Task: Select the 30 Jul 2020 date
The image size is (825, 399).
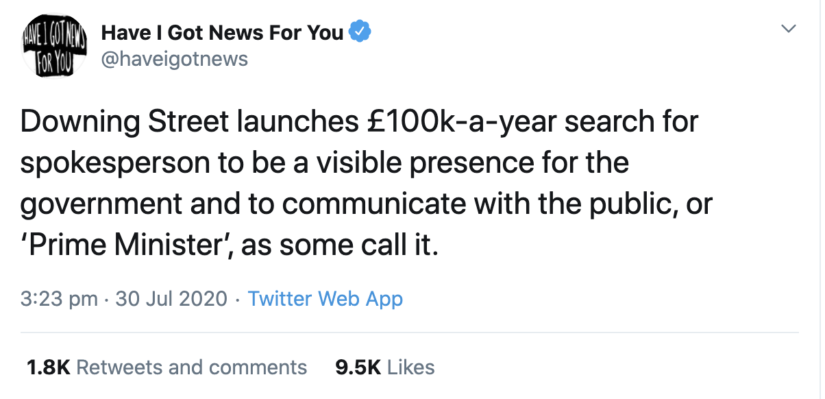Action: 172,299
